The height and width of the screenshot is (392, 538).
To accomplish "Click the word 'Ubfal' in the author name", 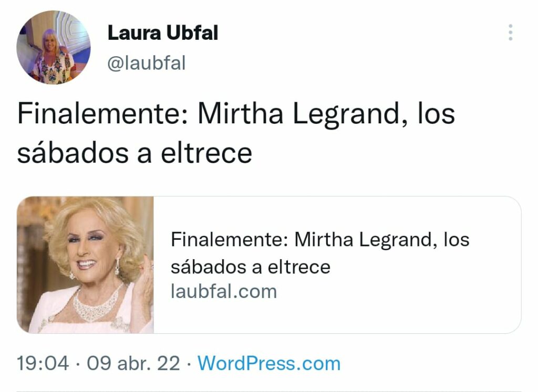I will coord(192,33).
